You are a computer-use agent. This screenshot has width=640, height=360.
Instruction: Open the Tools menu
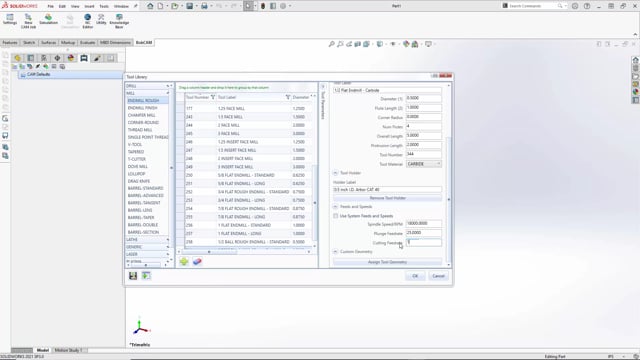[x=104, y=6]
